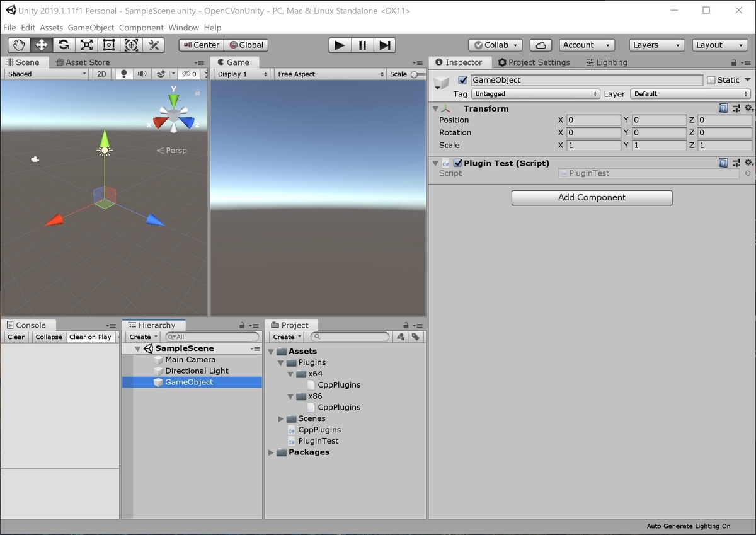Image resolution: width=756 pixels, height=535 pixels.
Task: Open Plugin Test script gear menu
Action: (748, 163)
